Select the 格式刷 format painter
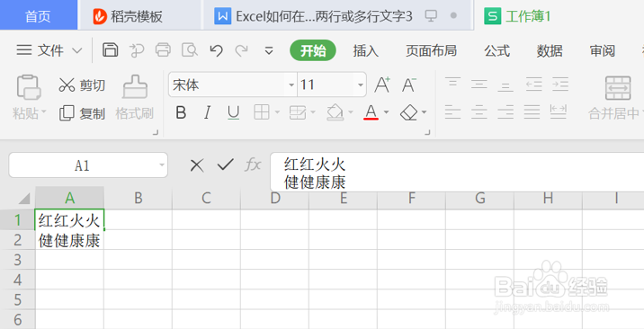Image resolution: width=644 pixels, height=329 pixels. (x=135, y=98)
